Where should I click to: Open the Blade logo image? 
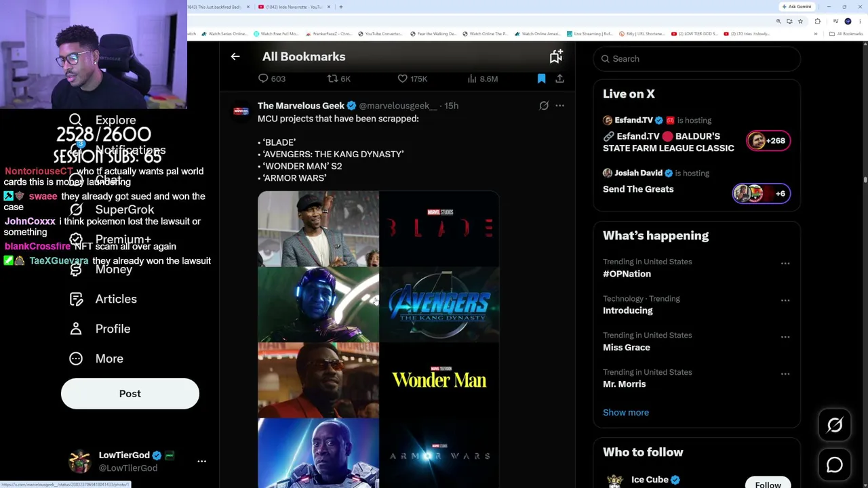[439, 228]
